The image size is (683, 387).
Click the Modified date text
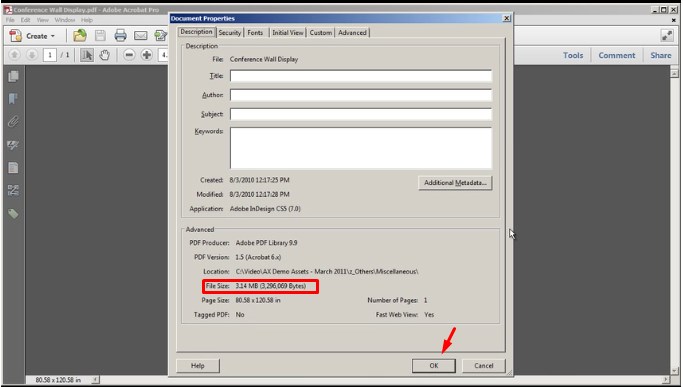tap(259, 194)
